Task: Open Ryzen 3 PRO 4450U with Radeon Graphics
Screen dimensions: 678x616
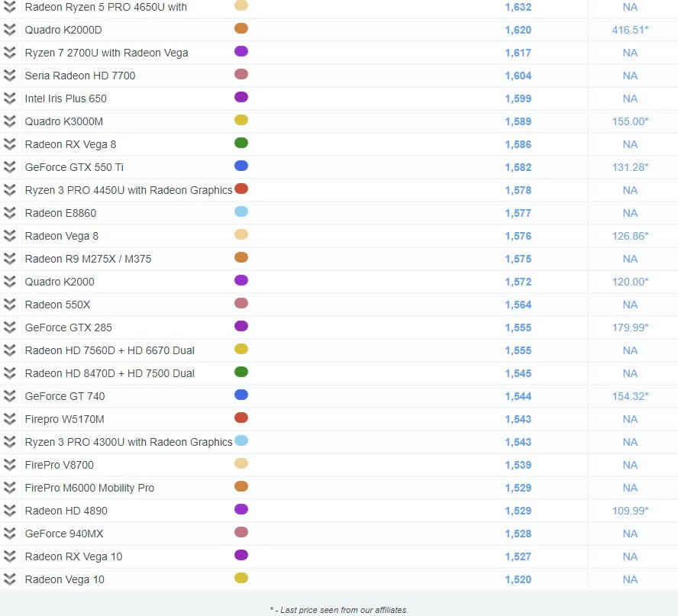Action: pos(128,190)
